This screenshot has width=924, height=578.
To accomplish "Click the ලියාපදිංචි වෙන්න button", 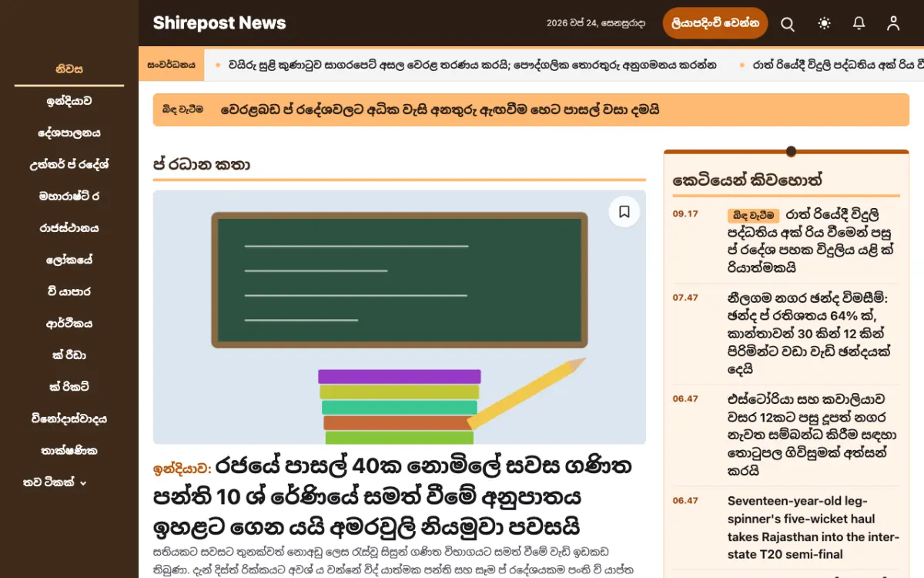I will [x=715, y=23].
